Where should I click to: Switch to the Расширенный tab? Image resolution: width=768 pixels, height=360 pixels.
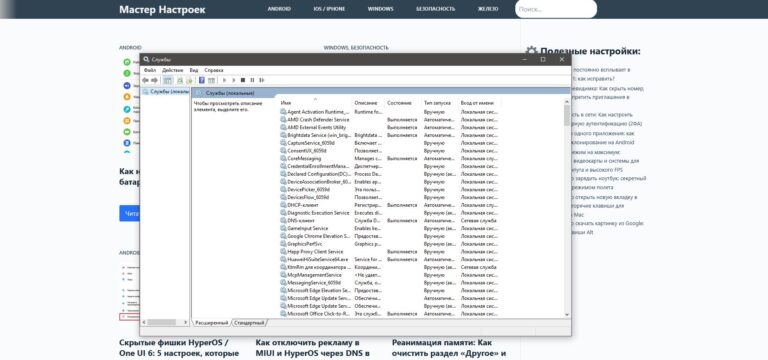[212, 323]
